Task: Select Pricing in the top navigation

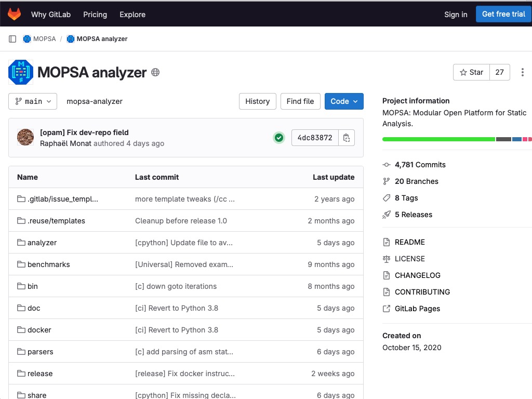Action: coord(95,15)
